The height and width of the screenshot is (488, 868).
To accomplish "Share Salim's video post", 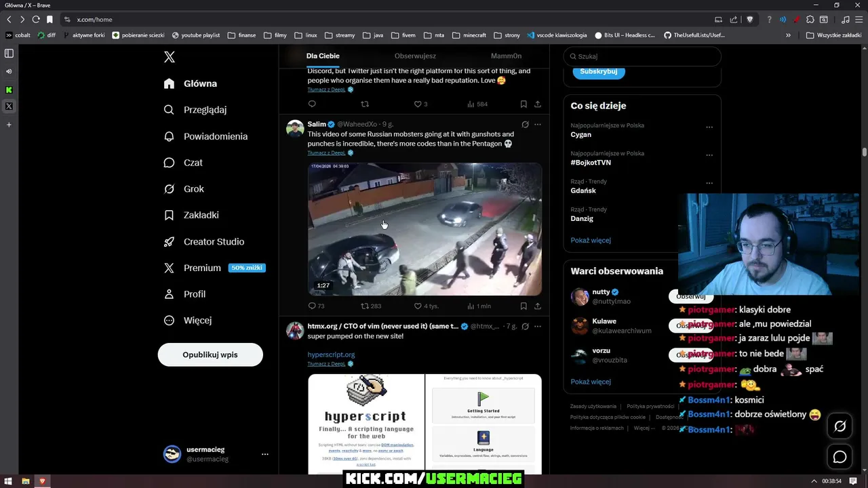I will coord(538,306).
